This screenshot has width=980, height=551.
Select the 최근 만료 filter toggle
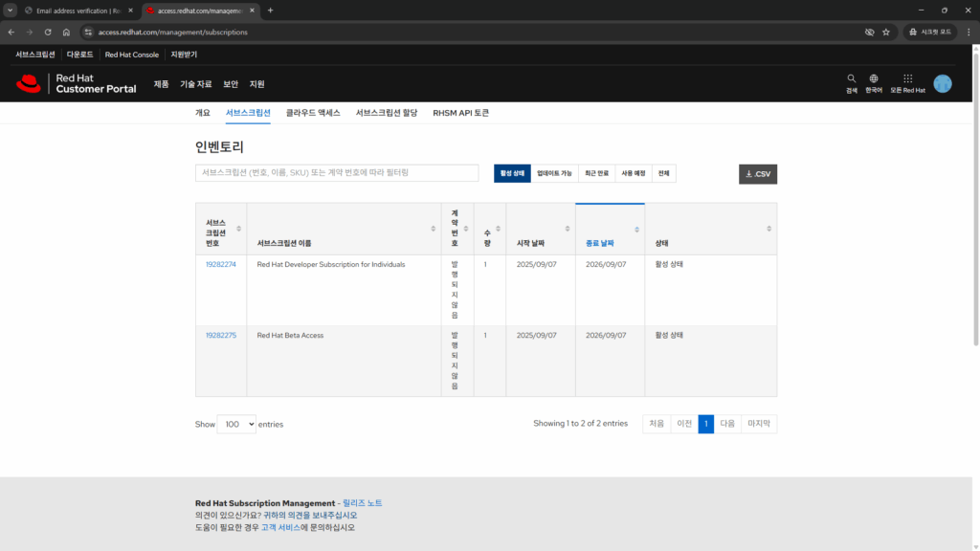point(596,173)
